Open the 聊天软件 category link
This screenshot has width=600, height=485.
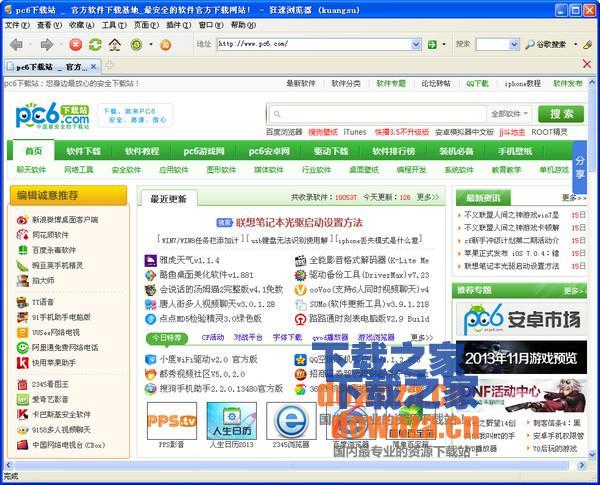(x=31, y=170)
